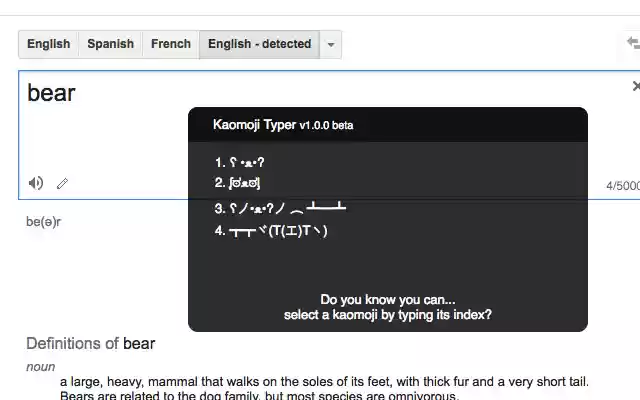Click the 4/5000 character counter
Screen dimensions: 640x400
(x=623, y=186)
